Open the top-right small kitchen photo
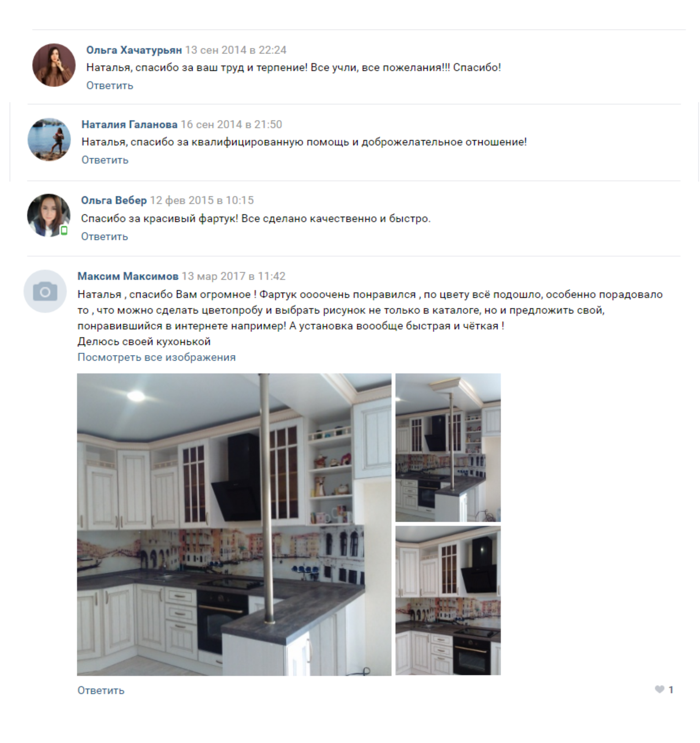The width and height of the screenshot is (700, 743). click(448, 448)
